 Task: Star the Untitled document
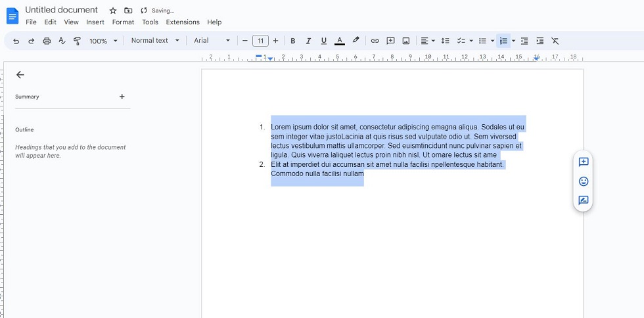(x=113, y=11)
